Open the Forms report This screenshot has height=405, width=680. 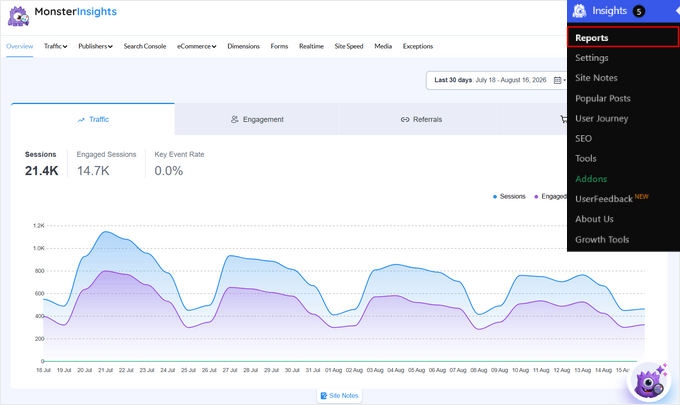279,46
